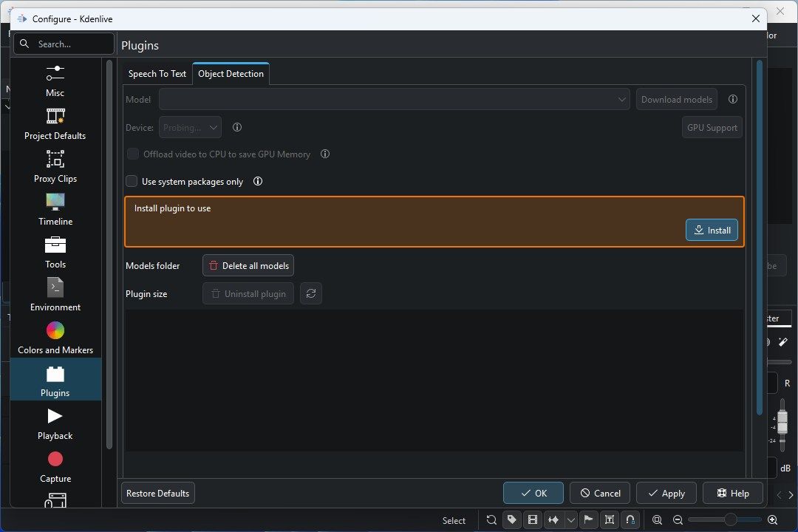Enable Use system packages only checkbox
This screenshot has width=798, height=532.
(x=132, y=181)
